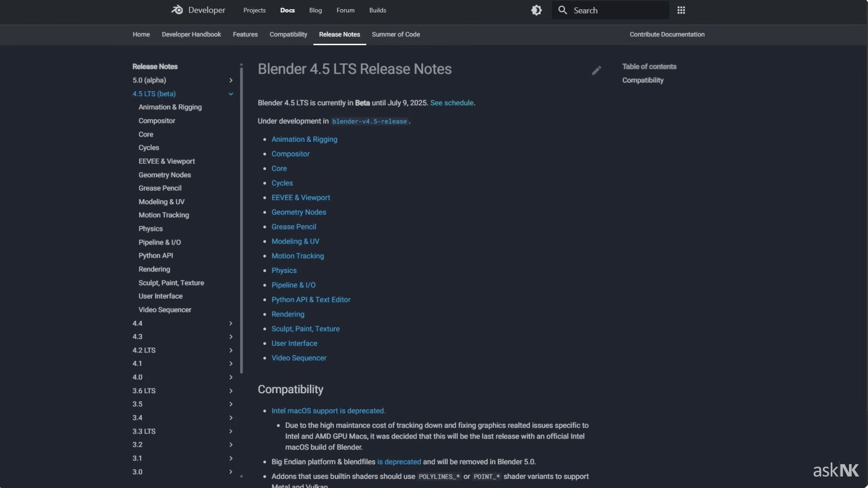Click into the Search field
This screenshot has width=868, height=488.
[x=610, y=10]
